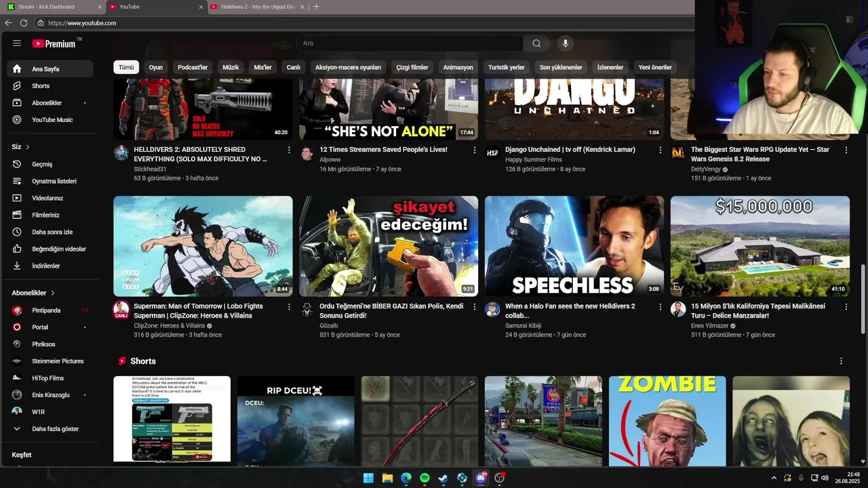Image resolution: width=868 pixels, height=488 pixels.
Task: Open the Steinmeier Pictures channel
Action: [x=50, y=361]
